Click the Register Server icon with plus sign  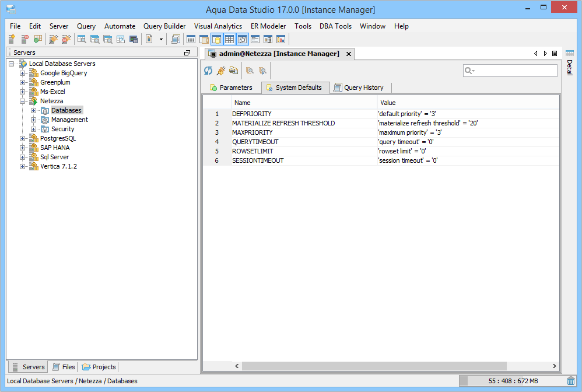[12, 39]
